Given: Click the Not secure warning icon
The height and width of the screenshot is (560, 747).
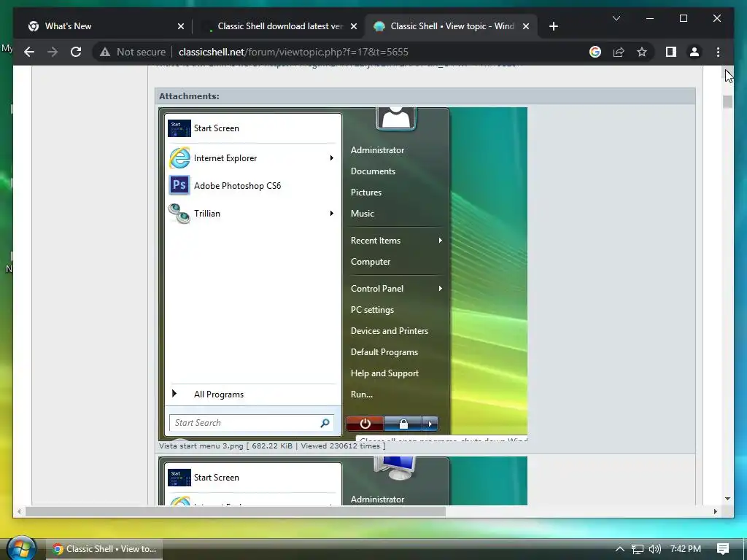Looking at the screenshot, I should [x=105, y=52].
